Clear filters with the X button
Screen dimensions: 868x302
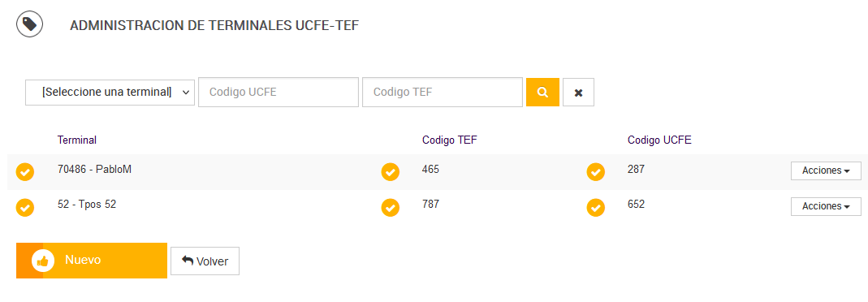pos(578,93)
